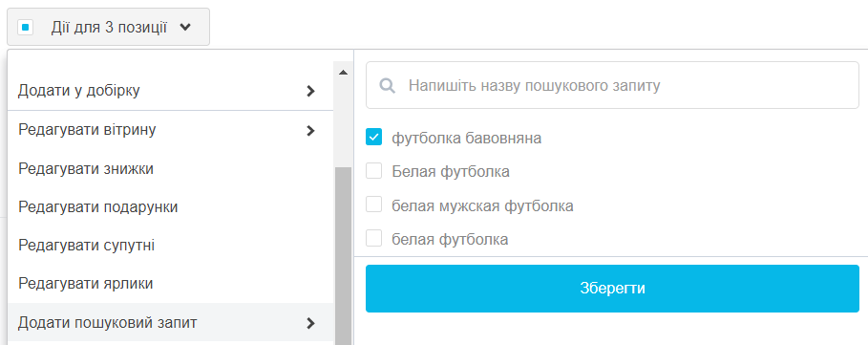Check the 'Белая футболка' checkbox
868x345 pixels.
click(x=373, y=170)
